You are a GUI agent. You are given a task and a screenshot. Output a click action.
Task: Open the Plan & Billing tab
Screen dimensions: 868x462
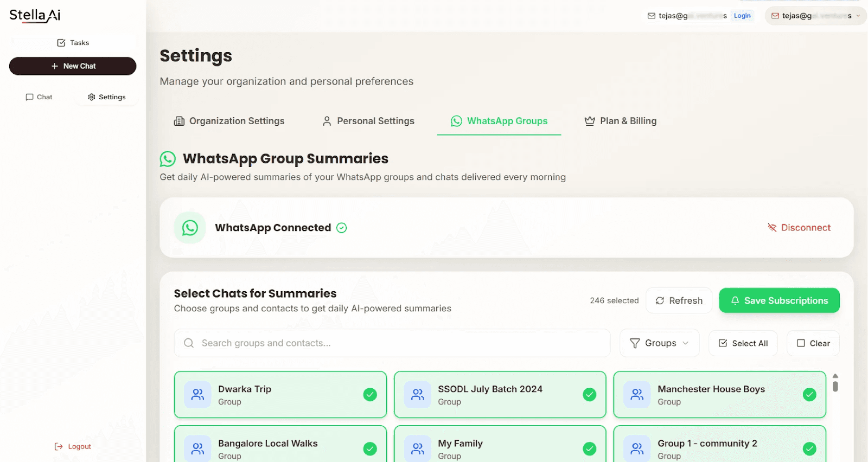[x=620, y=121]
